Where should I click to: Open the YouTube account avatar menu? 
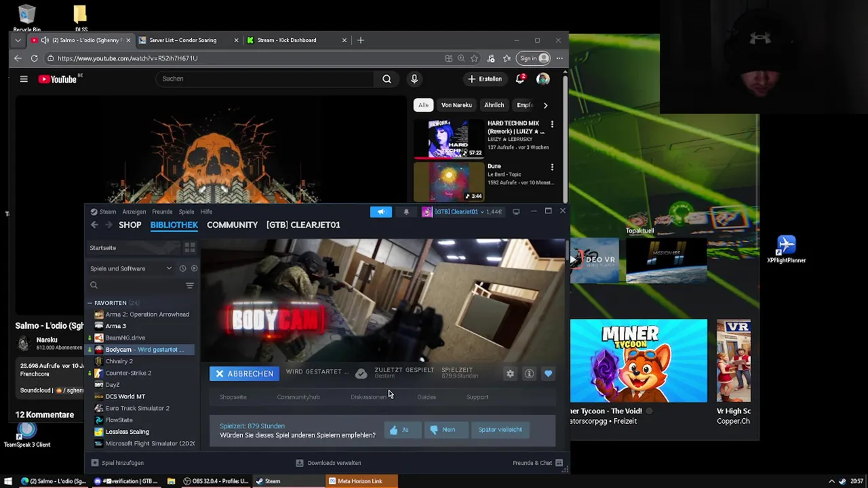[543, 79]
